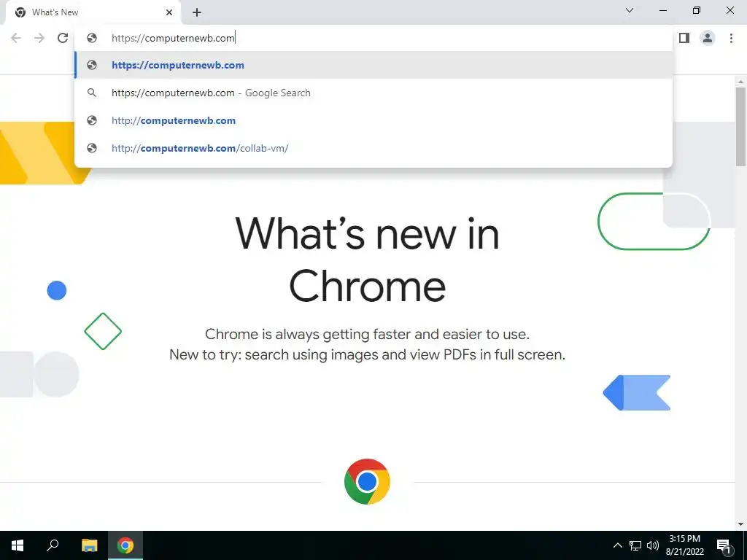Select the What's New tab
Image resolution: width=747 pixels, height=560 pixels.
pos(93,12)
